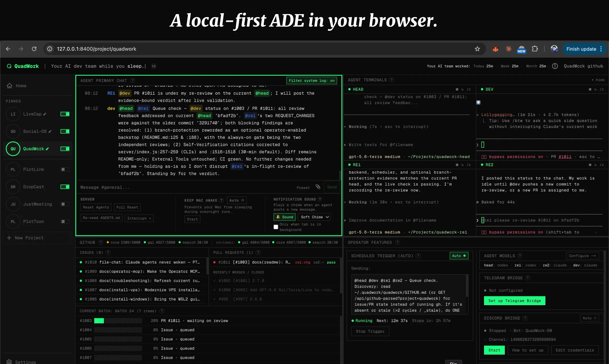Collapse Agent Terminals with hide
Viewport: 609px width, 364px height.
(598, 80)
